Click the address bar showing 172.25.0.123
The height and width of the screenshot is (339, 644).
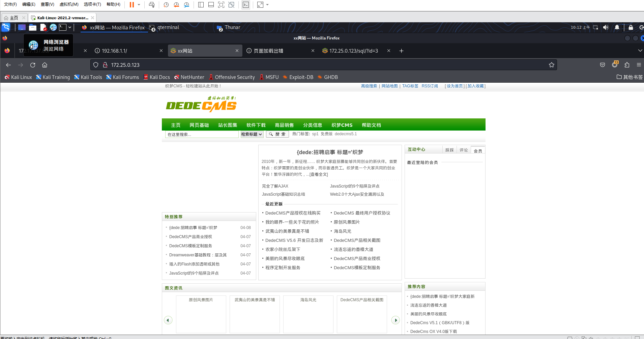[324, 65]
